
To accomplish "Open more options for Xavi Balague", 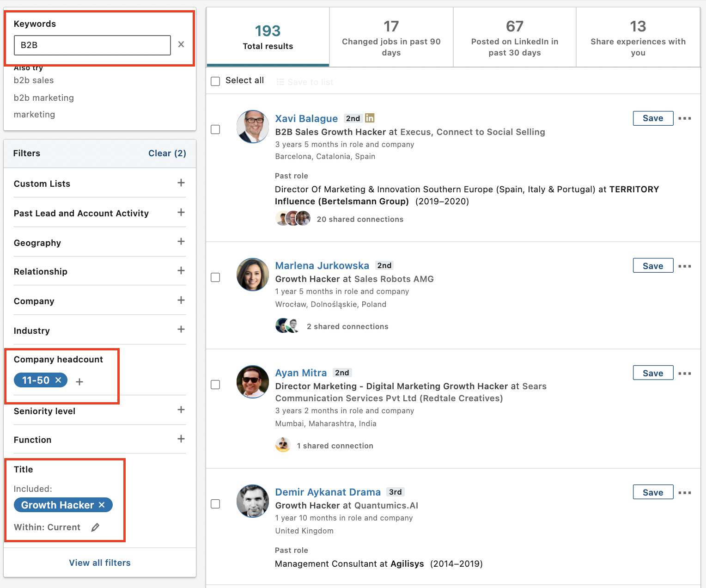I will click(685, 118).
